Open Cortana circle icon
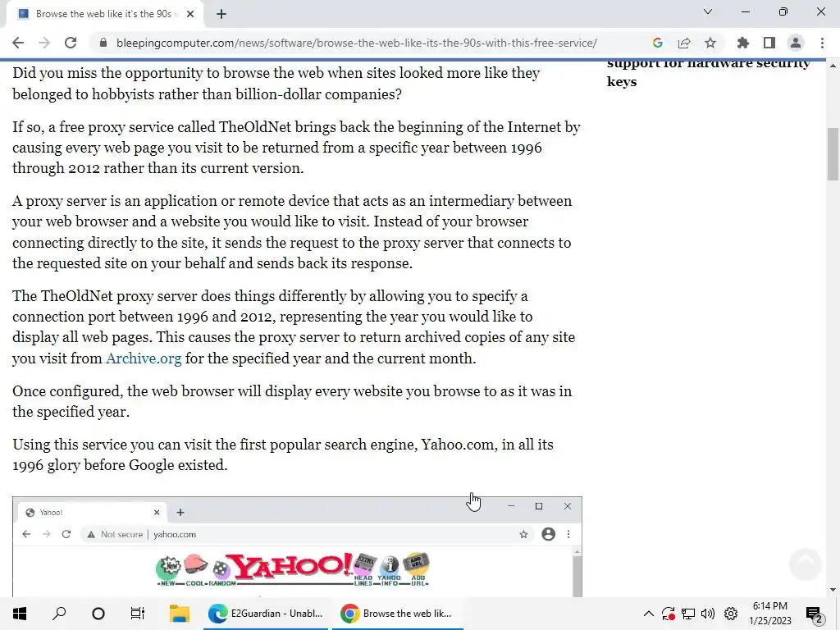The height and width of the screenshot is (630, 840). (x=98, y=614)
